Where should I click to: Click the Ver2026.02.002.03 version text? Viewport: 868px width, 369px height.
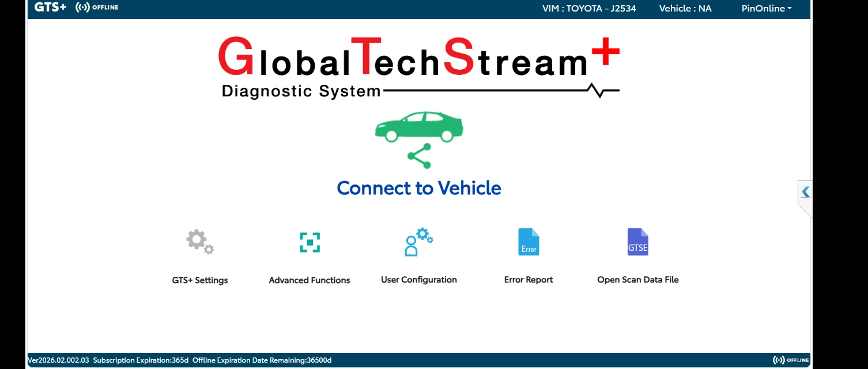click(x=59, y=360)
